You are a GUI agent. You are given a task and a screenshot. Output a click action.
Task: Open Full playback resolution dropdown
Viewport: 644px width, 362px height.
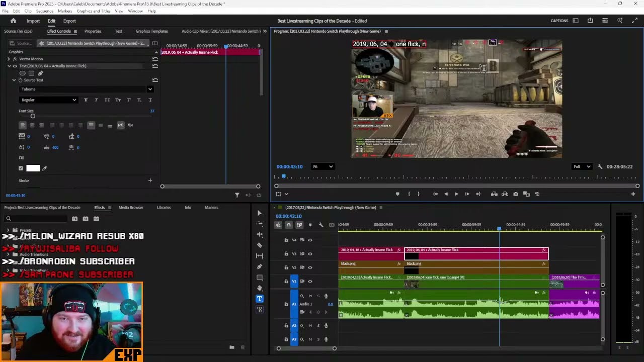(x=581, y=166)
